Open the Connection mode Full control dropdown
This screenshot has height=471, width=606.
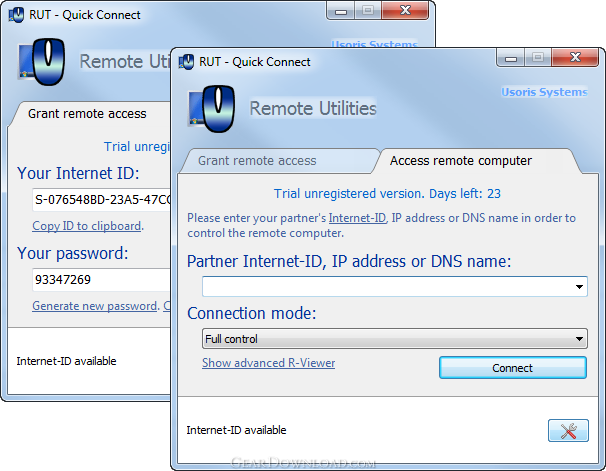[395, 339]
